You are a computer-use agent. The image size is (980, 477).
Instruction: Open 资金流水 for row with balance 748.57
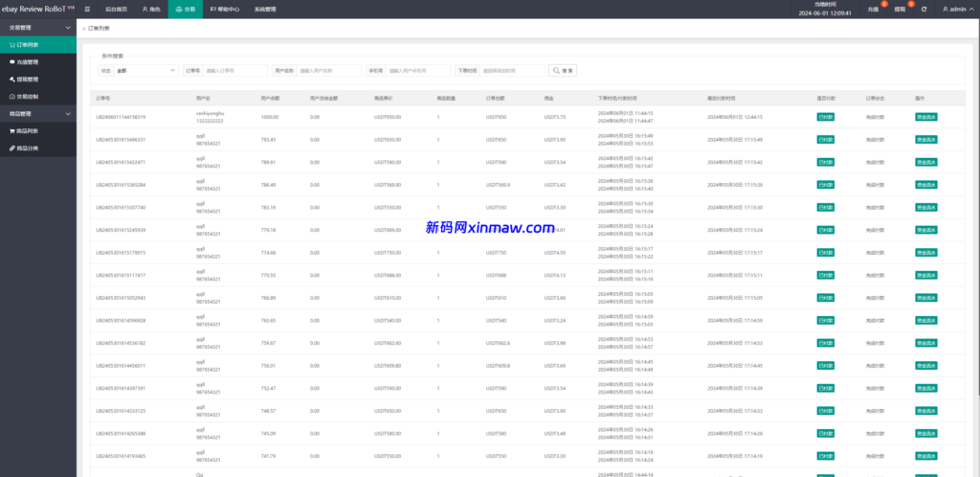coord(926,411)
